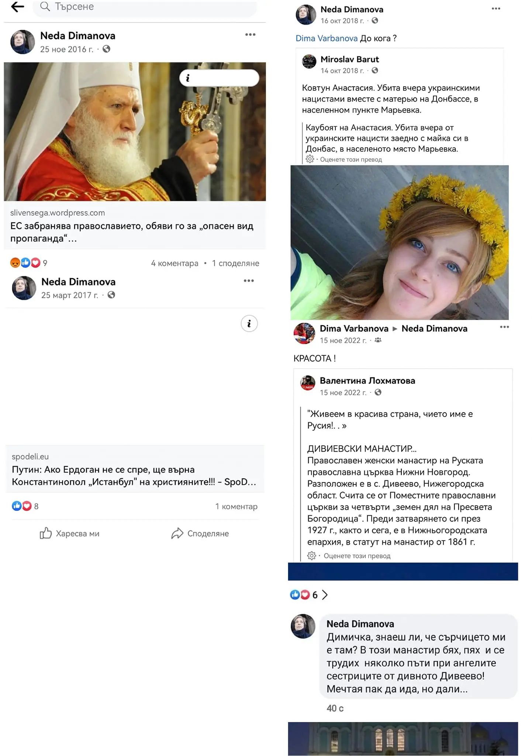The height and width of the screenshot is (756, 532).
Task: Open the spodeli.eu Путин article link
Action: coord(134,475)
